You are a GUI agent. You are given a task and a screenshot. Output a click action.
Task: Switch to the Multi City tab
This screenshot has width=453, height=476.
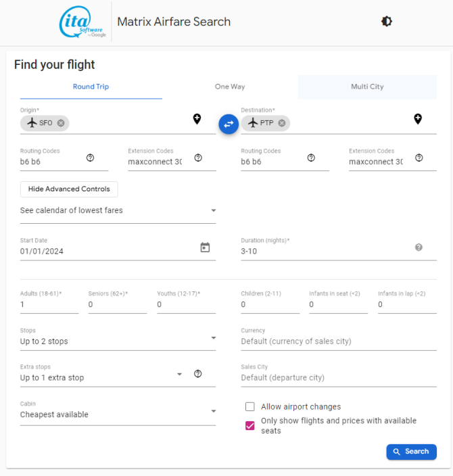pos(367,87)
